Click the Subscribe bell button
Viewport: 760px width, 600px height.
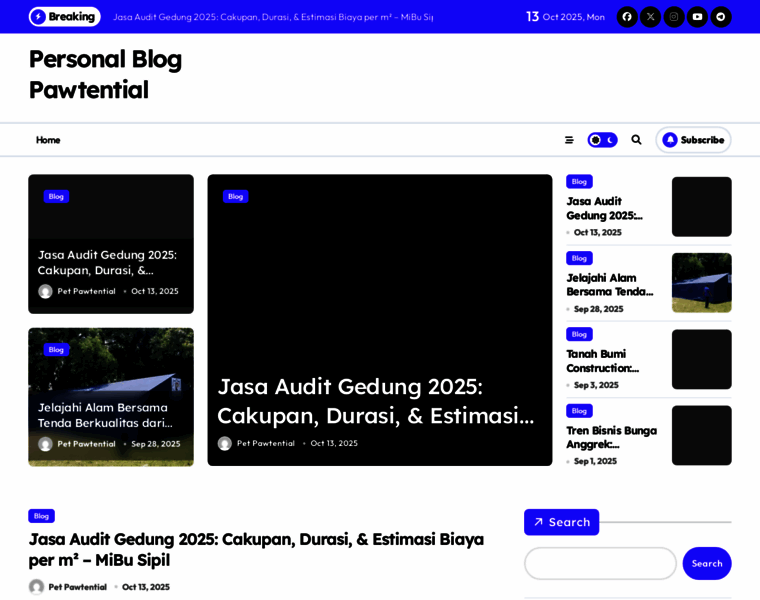tap(693, 140)
